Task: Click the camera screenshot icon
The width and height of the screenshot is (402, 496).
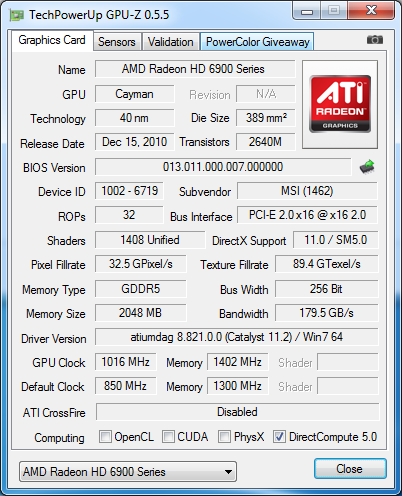Action: coord(375,40)
